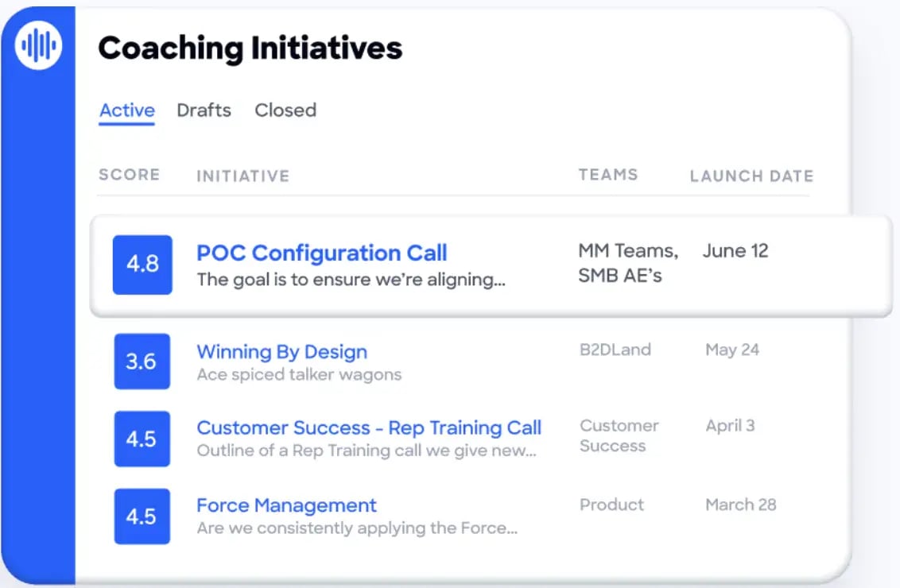Image resolution: width=900 pixels, height=588 pixels.
Task: Click the waveform logo icon in the sidebar
Action: (x=38, y=46)
